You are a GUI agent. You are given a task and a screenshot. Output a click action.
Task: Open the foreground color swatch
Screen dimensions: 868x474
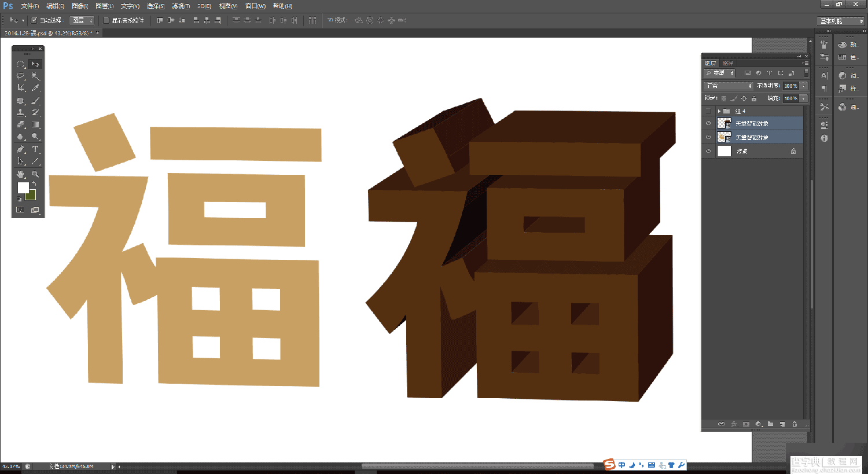click(23, 188)
